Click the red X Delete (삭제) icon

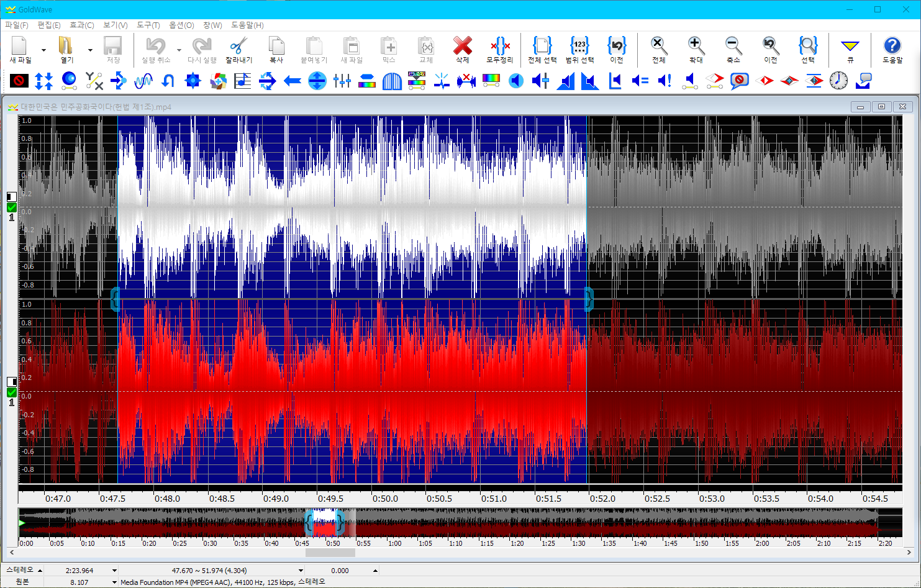click(463, 46)
